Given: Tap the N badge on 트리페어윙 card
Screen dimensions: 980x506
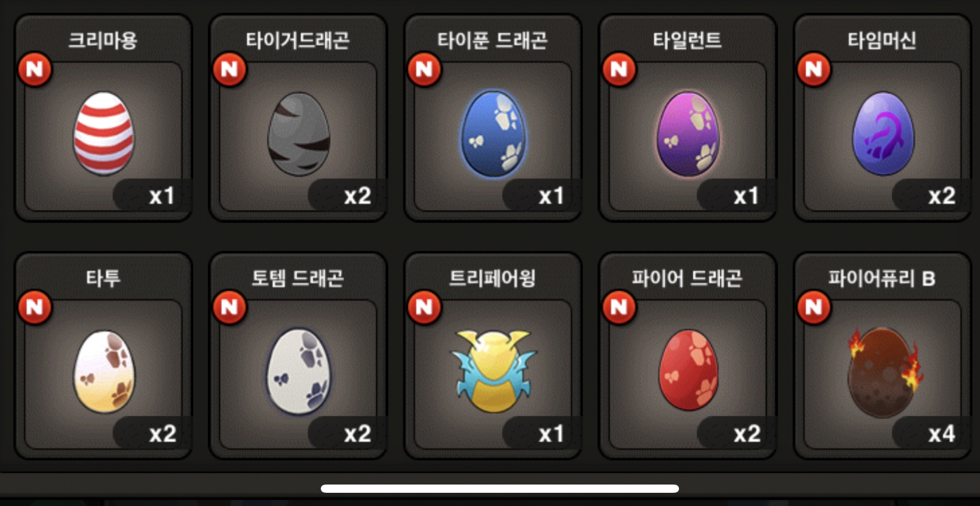Looking at the screenshot, I should [424, 307].
